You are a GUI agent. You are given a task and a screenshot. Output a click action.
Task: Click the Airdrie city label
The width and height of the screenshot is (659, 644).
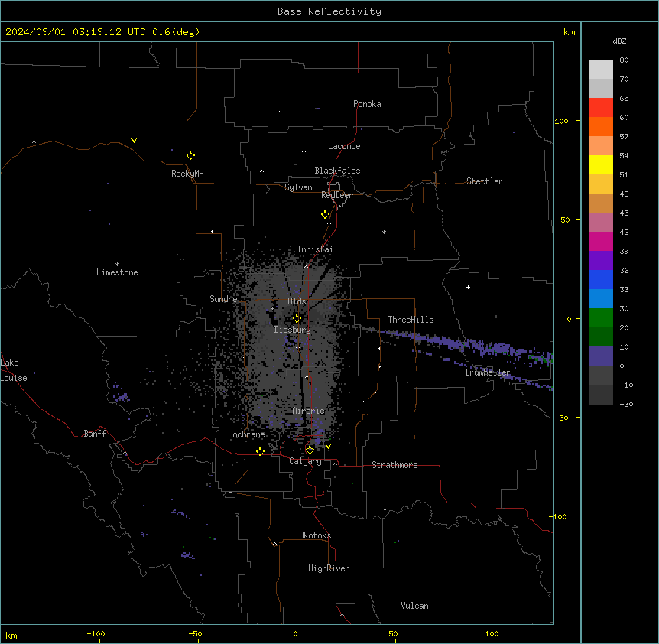click(309, 411)
